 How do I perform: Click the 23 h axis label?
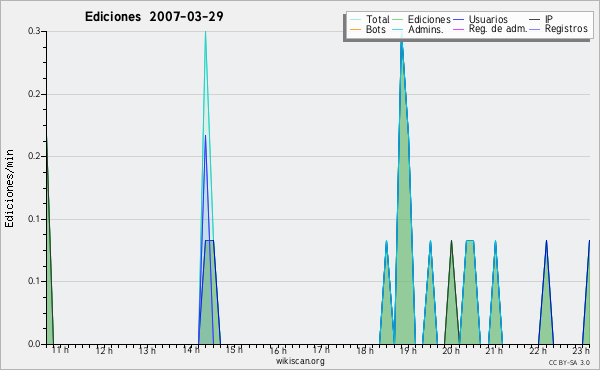point(581,350)
